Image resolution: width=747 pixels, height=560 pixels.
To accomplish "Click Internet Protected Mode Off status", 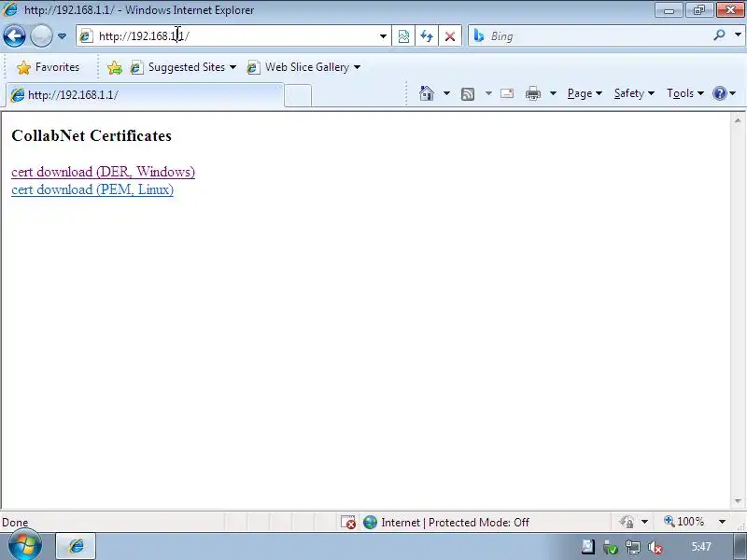I will (x=455, y=523).
